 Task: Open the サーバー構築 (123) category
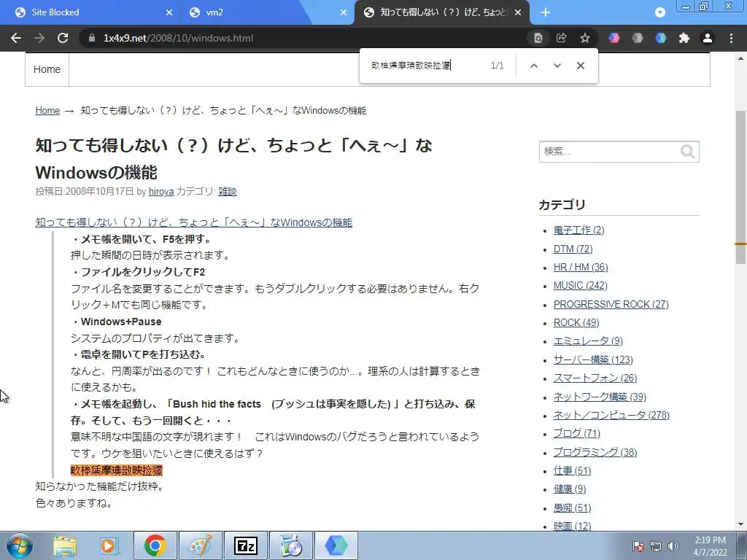(593, 359)
